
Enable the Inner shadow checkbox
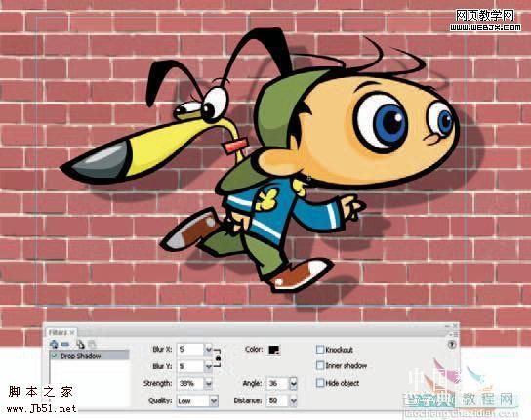pos(320,365)
